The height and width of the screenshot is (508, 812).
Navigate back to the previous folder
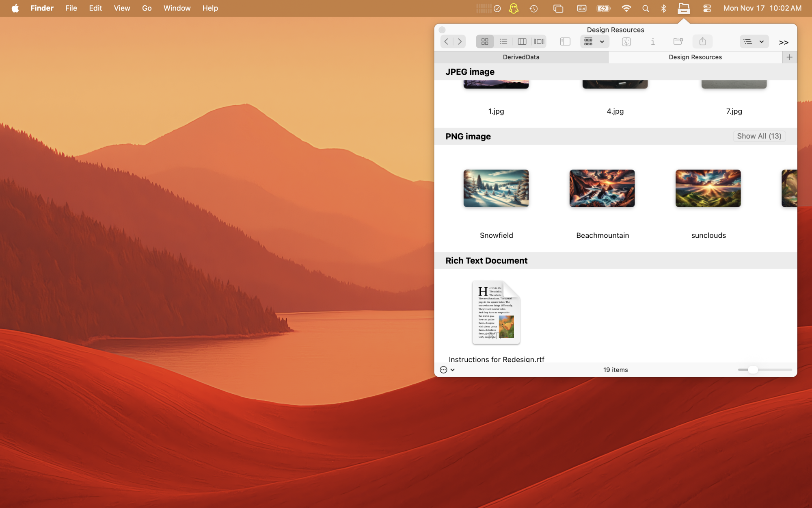446,41
